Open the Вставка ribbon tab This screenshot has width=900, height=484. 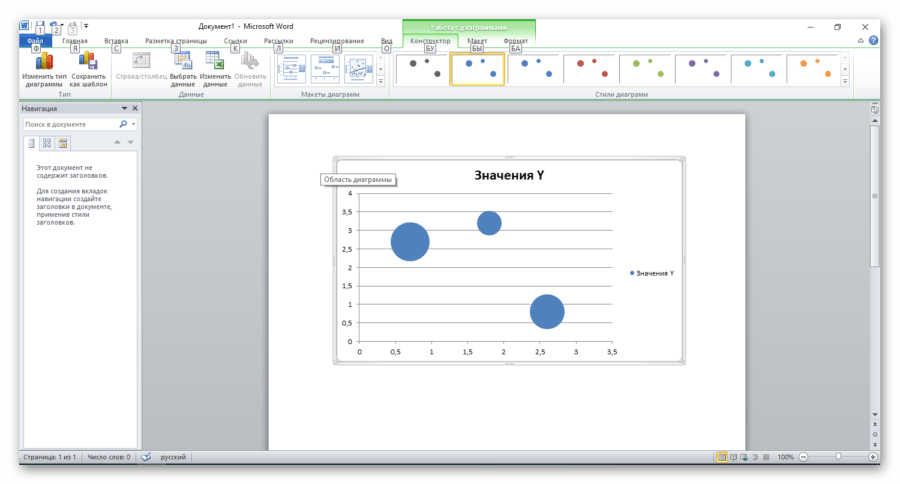(116, 41)
